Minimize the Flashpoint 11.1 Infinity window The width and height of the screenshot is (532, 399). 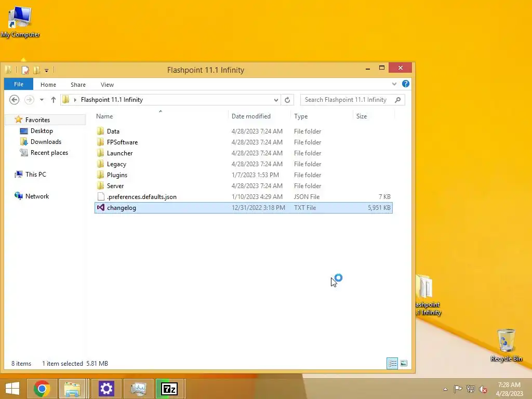pyautogui.click(x=368, y=69)
